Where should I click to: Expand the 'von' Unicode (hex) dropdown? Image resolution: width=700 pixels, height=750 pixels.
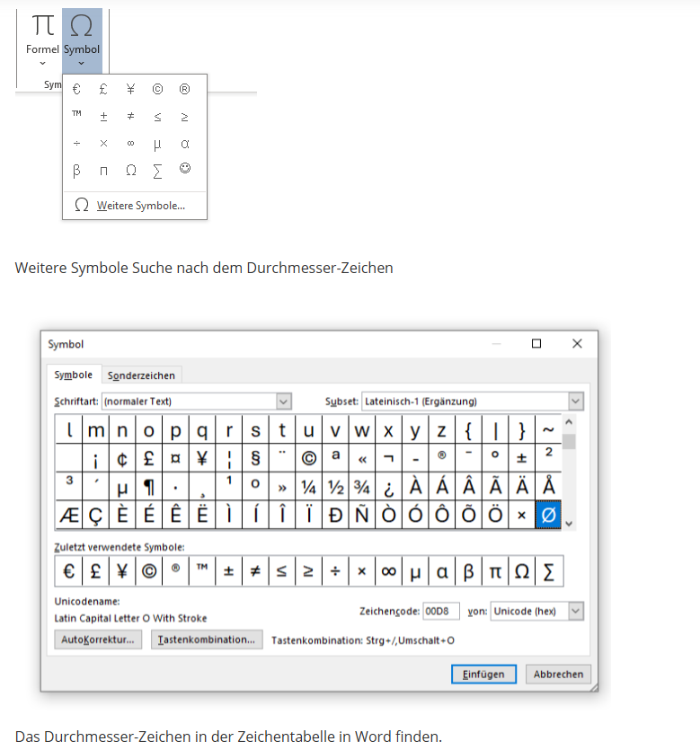[576, 612]
